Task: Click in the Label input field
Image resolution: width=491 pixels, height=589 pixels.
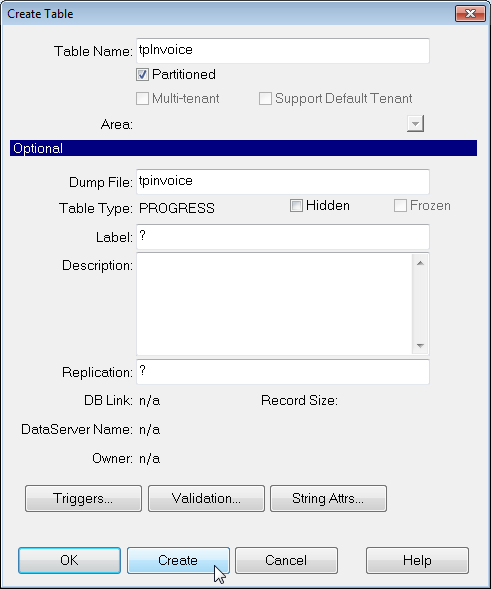Action: pos(283,237)
